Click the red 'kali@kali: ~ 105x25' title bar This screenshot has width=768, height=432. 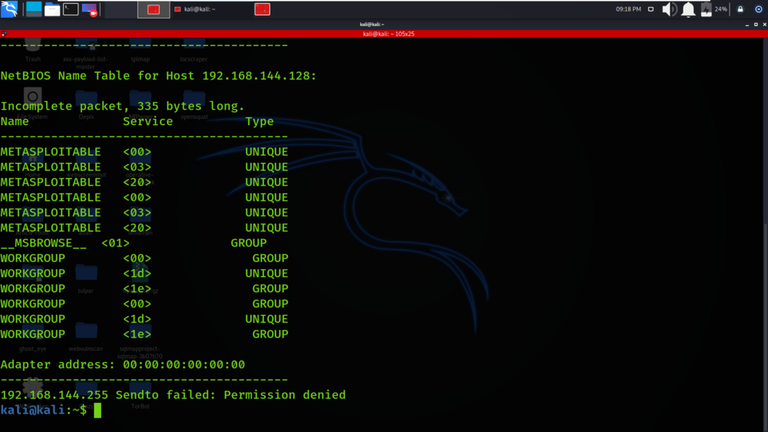(384, 34)
